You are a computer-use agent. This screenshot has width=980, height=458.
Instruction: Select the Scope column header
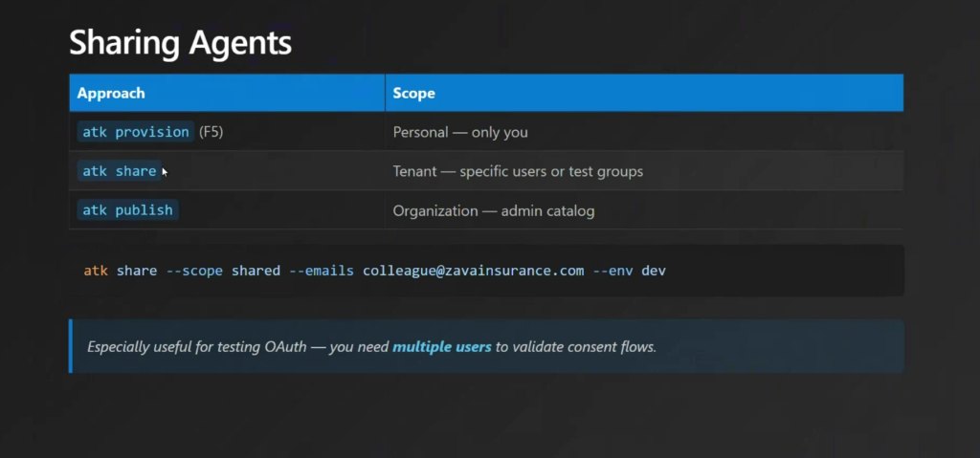[413, 93]
